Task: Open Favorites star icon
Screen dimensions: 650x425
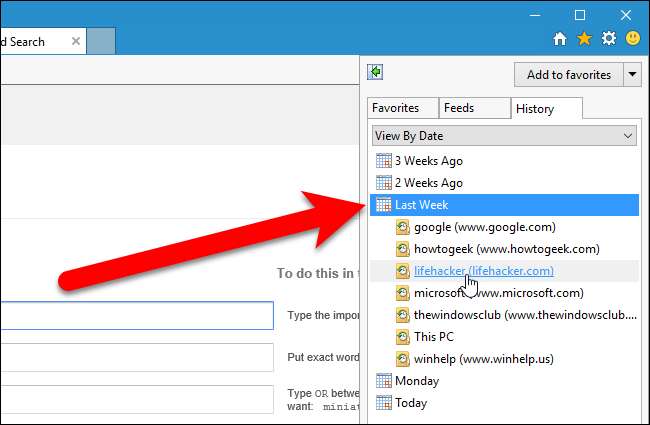Action: [x=584, y=39]
